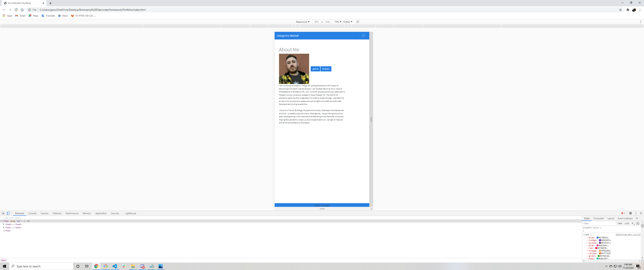
Task: Open File Explorer from the taskbar
Action: (x=133, y=266)
